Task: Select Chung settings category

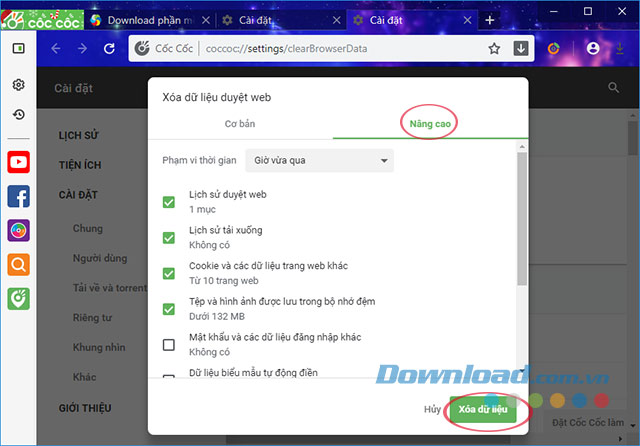Action: 88,229
